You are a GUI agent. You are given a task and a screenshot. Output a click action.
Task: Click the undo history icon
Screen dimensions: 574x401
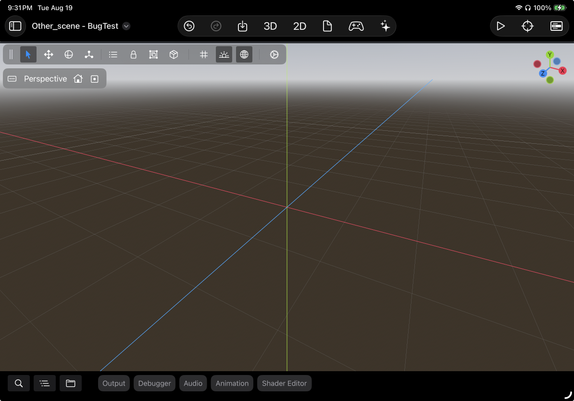pos(189,26)
